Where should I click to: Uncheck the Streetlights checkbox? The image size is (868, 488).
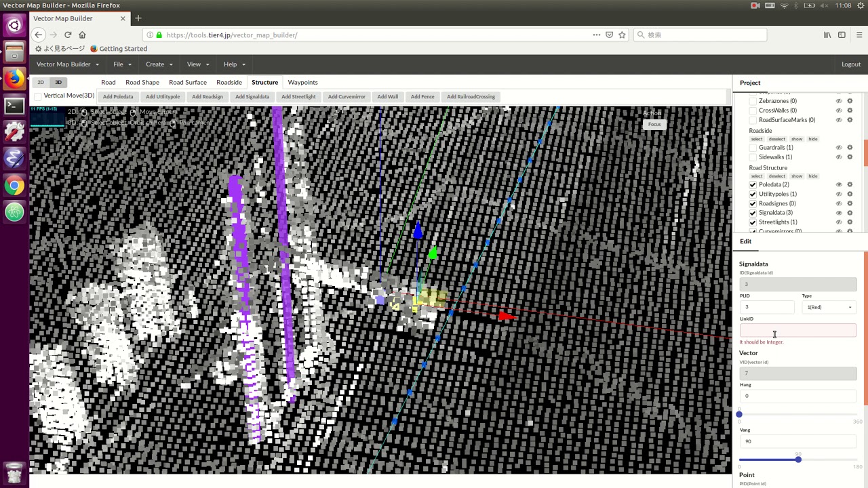pyautogui.click(x=753, y=222)
